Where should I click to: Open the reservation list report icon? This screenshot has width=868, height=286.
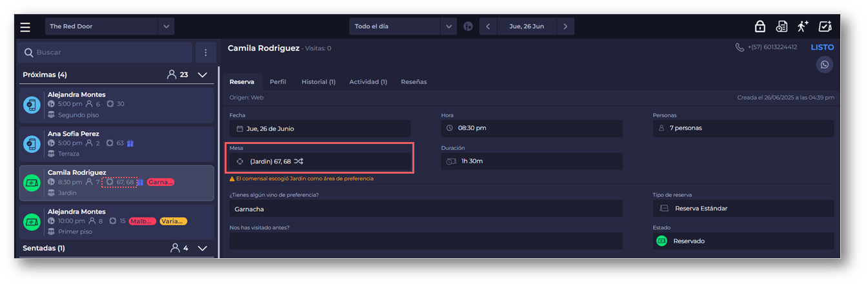(x=782, y=26)
